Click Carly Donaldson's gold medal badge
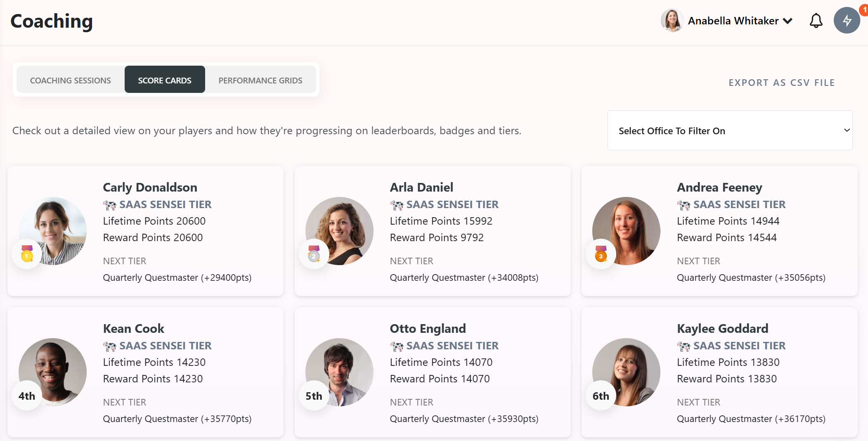This screenshot has width=868, height=441. click(x=27, y=254)
